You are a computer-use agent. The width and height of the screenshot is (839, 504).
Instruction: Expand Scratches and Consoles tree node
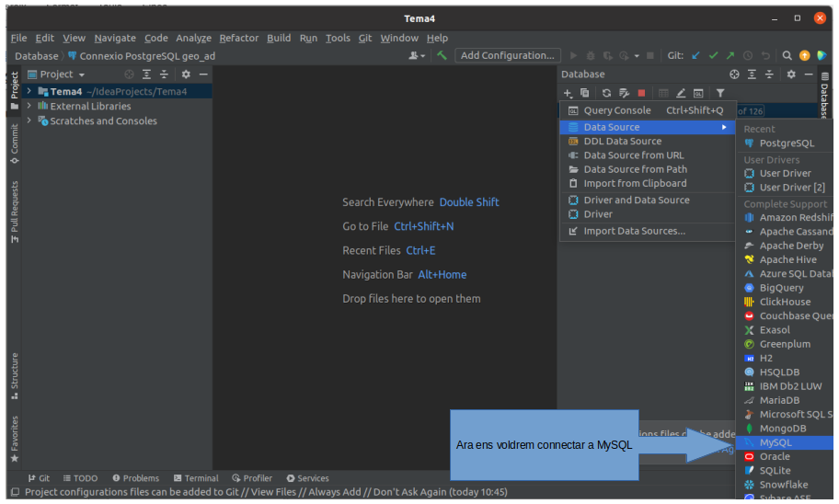(29, 120)
